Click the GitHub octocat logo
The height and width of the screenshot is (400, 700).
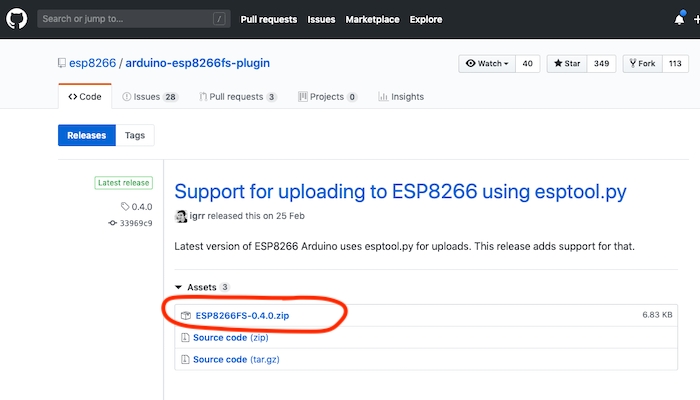point(18,18)
